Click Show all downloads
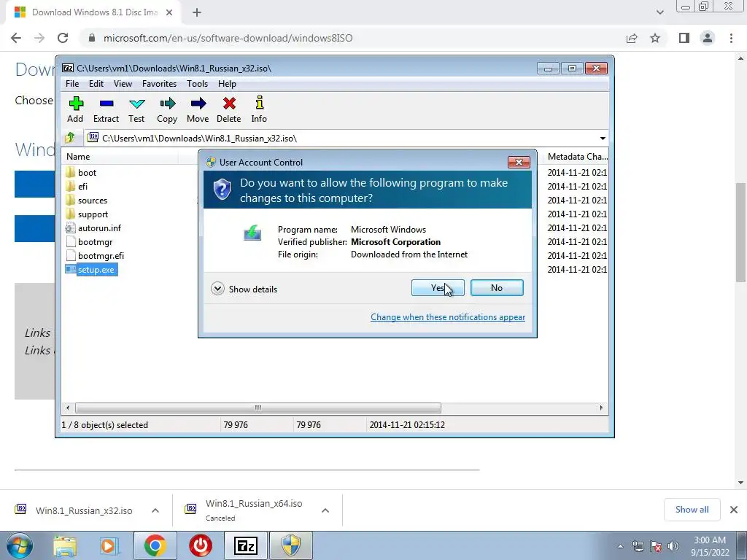Viewport: 747px width, 560px height. tap(692, 510)
